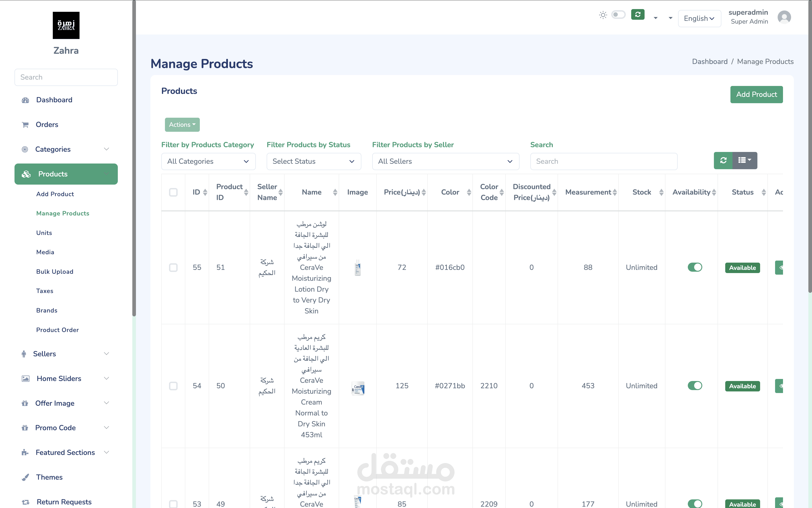Click Available status badge for product 54

pos(742,386)
